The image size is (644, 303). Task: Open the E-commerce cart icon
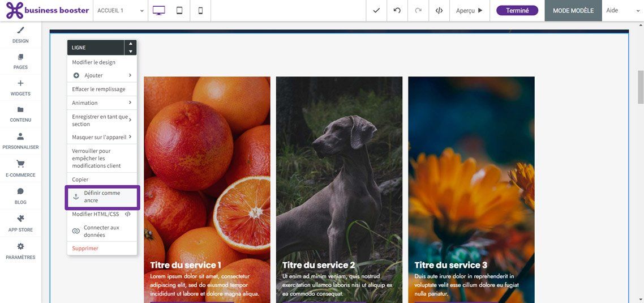pos(20,164)
